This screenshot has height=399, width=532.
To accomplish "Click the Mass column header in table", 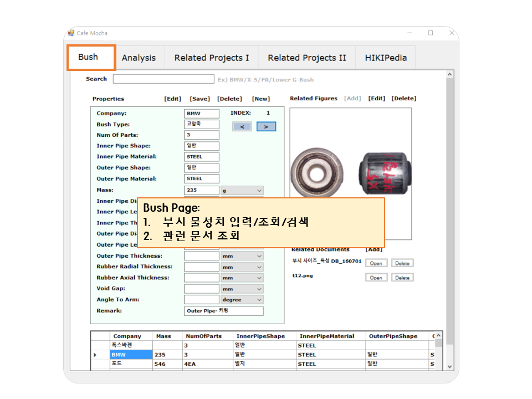I will click(167, 336).
